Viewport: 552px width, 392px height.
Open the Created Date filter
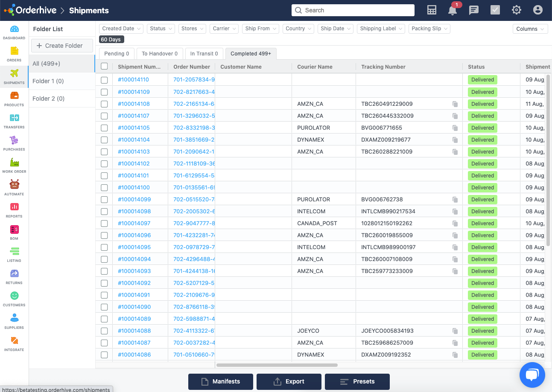(121, 29)
